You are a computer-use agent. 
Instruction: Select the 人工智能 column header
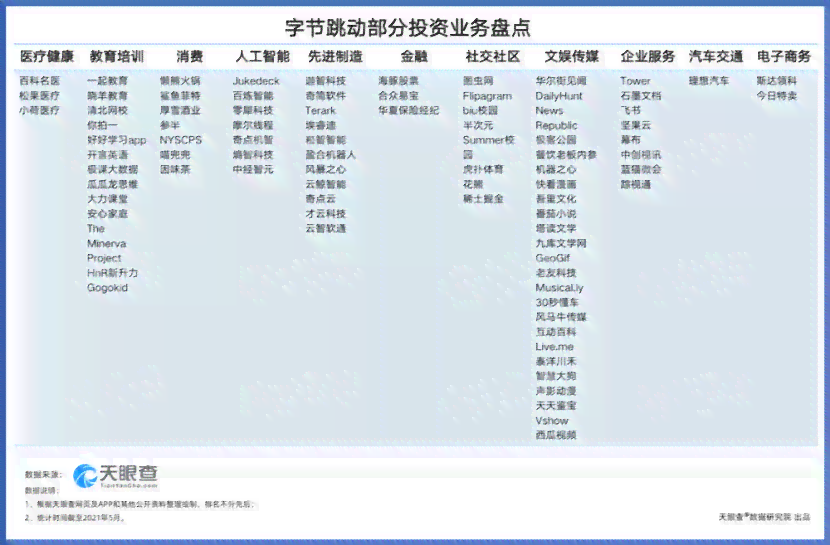[x=263, y=56]
